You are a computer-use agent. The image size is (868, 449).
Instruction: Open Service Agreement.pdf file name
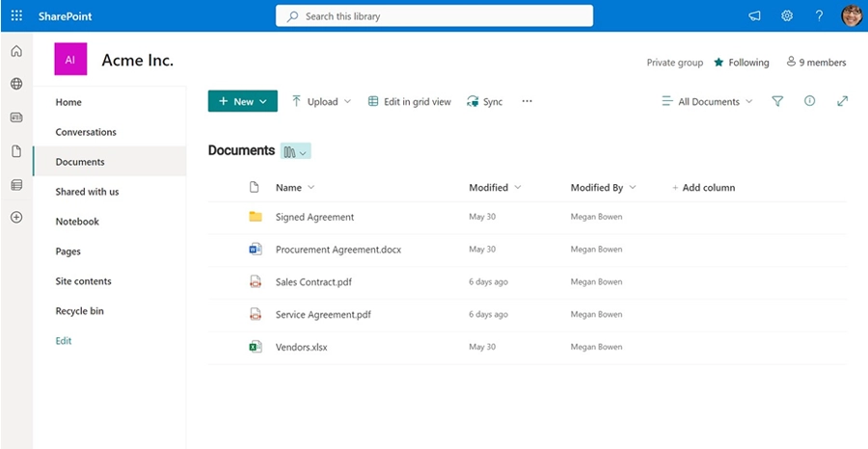click(x=323, y=315)
